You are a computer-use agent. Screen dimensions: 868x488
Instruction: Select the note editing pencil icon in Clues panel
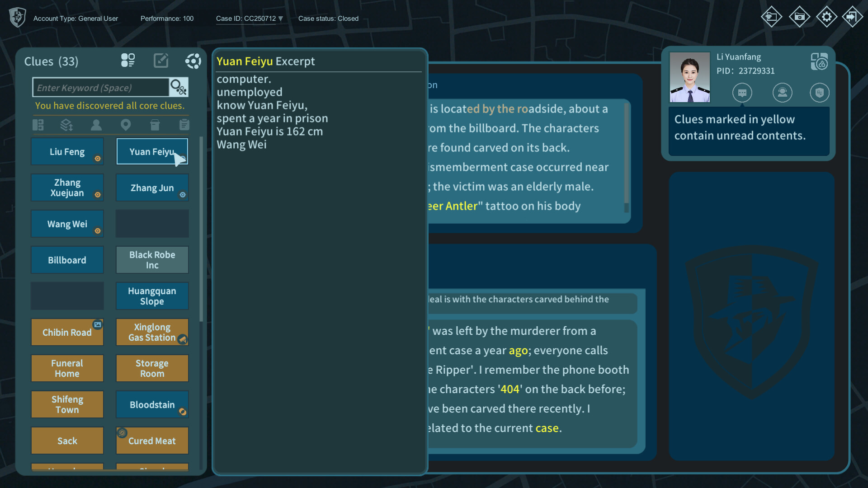[x=161, y=61]
